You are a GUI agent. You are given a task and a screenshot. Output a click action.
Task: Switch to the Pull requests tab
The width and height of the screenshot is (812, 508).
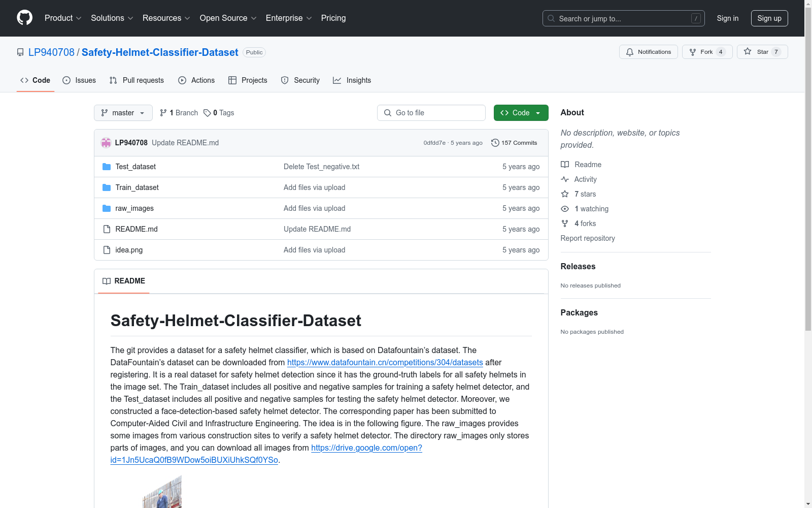pyautogui.click(x=137, y=80)
